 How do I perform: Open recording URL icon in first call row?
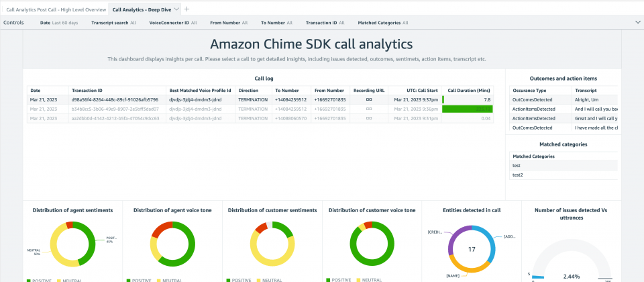[x=369, y=99]
